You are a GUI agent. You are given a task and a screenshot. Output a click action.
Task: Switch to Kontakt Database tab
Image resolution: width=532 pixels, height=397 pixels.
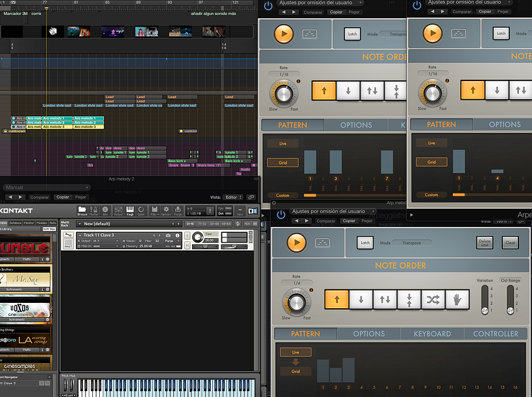16,223
